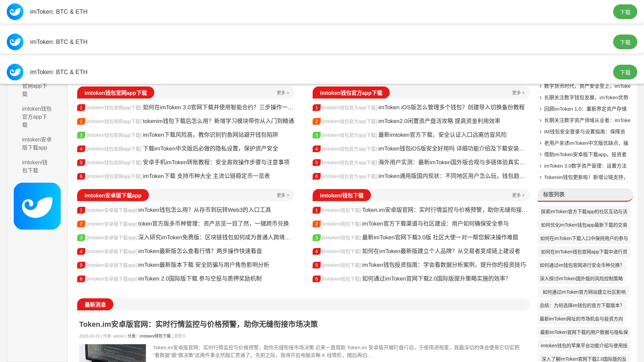Open article token官方版多币种管理
Viewport: 644px width, 362px height.
(213, 224)
